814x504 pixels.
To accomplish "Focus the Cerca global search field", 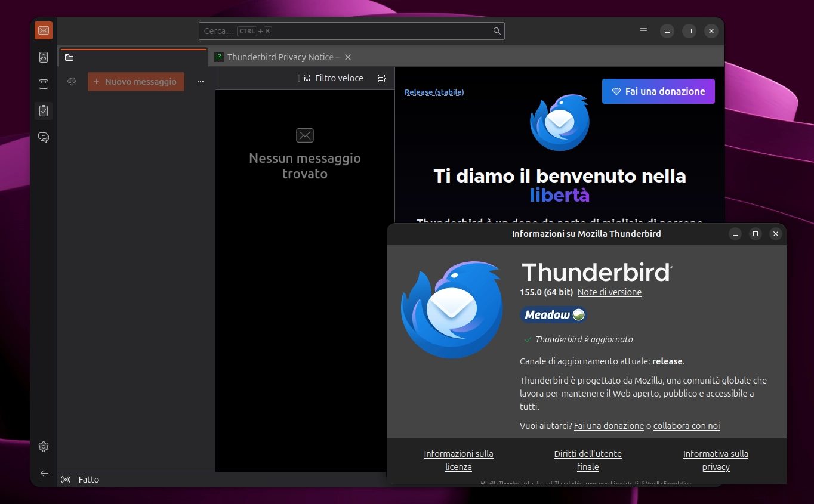I will (351, 31).
